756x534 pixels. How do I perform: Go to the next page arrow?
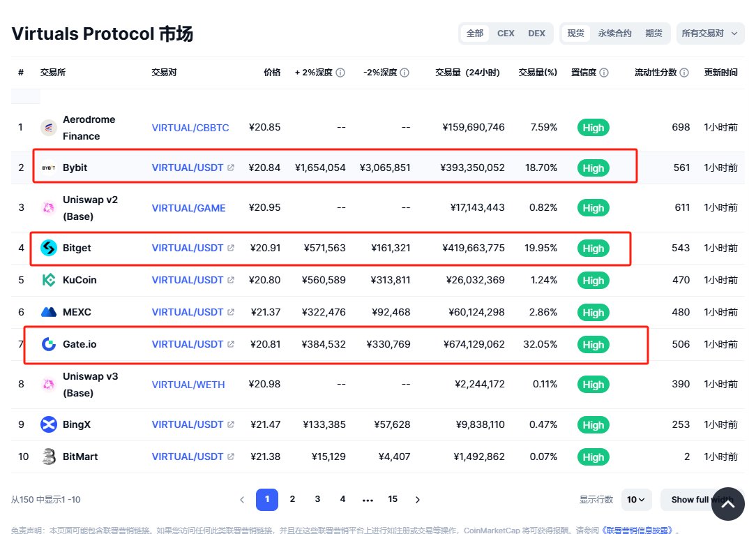pyautogui.click(x=418, y=500)
